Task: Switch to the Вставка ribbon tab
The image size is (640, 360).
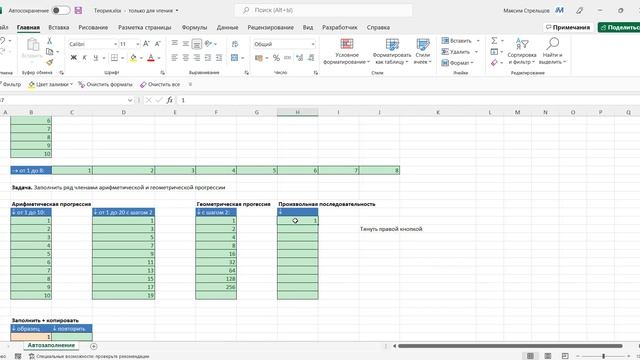Action: (59, 27)
